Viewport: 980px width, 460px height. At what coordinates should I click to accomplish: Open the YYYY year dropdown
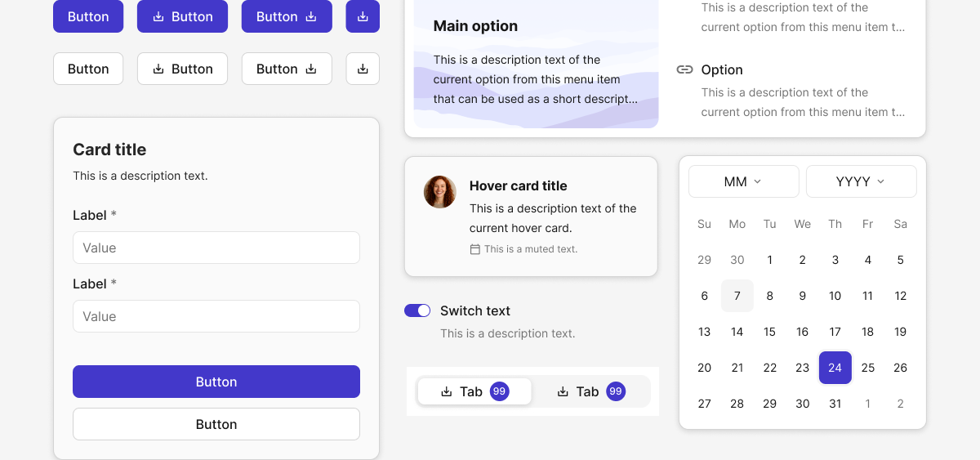click(x=862, y=181)
